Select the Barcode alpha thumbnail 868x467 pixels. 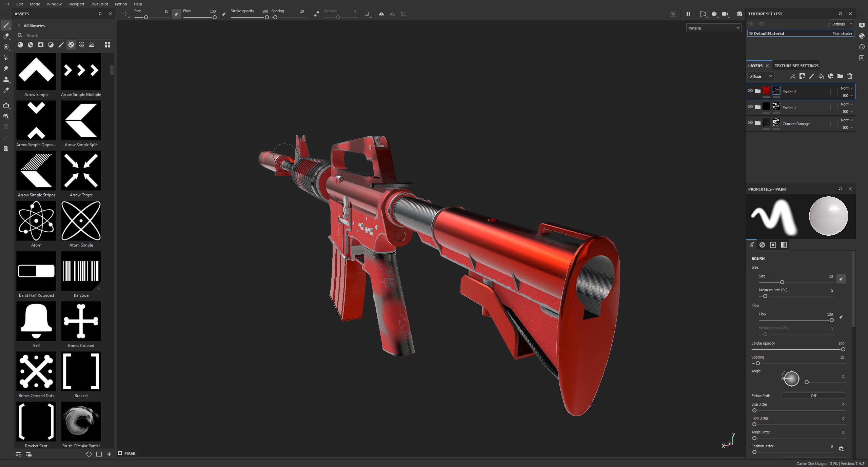[81, 271]
